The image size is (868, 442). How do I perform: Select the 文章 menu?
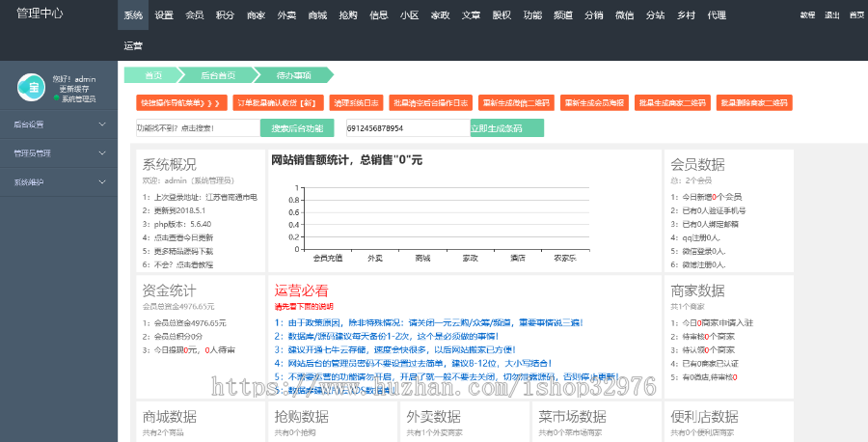click(471, 14)
